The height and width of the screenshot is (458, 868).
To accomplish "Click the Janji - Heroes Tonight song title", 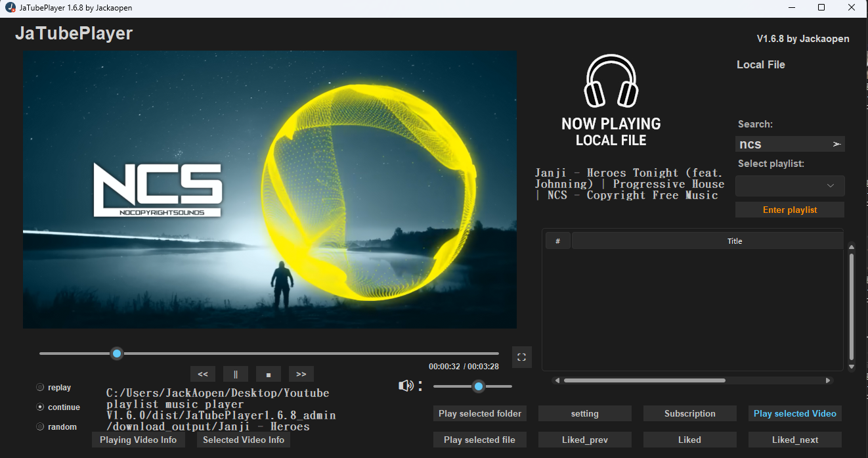I will (629, 184).
